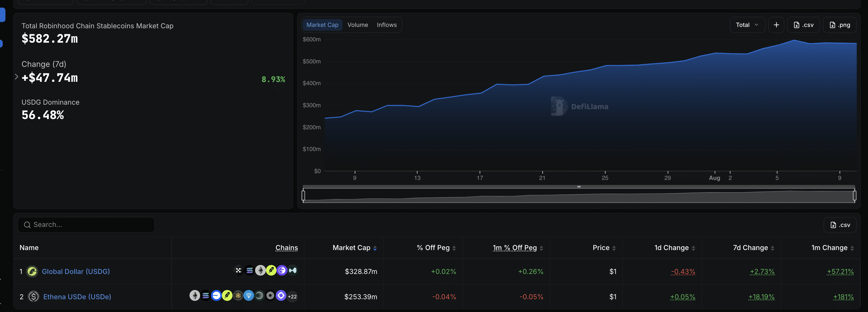Click the Ethena USDe token logo
The image size is (868, 312).
[33, 297]
